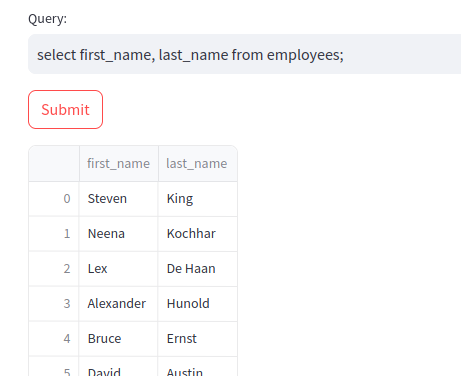Select the first_name column header
This screenshot has height=376, width=461.
(119, 164)
